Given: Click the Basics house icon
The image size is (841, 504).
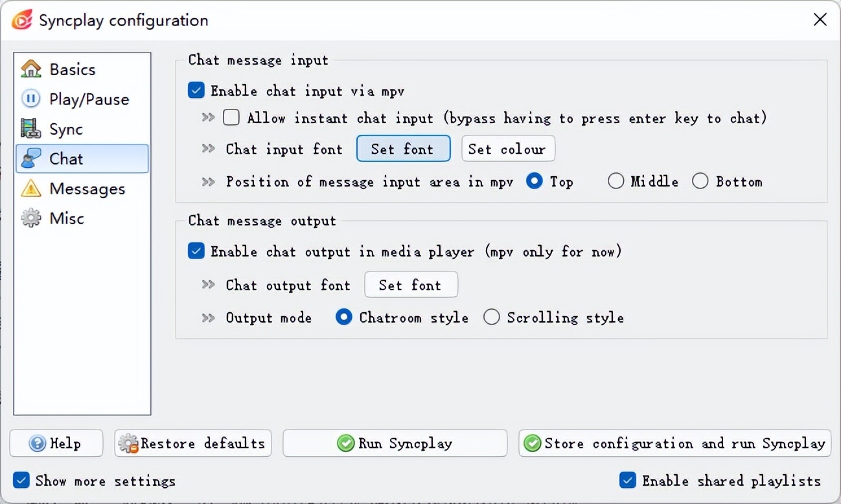Looking at the screenshot, I should (30, 69).
